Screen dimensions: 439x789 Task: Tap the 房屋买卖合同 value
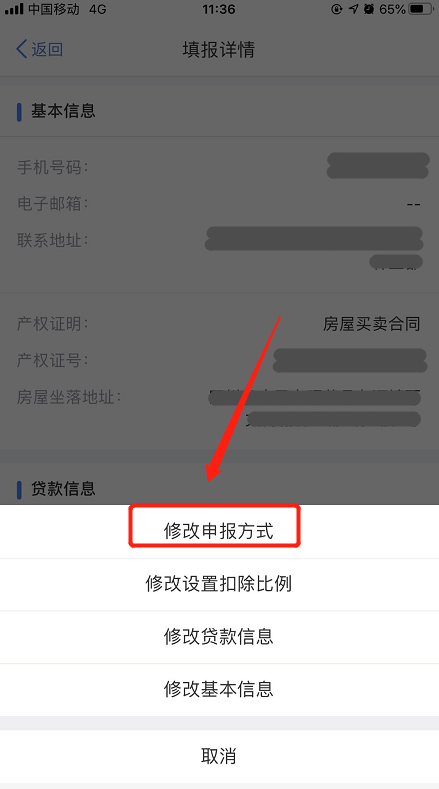coord(372,324)
